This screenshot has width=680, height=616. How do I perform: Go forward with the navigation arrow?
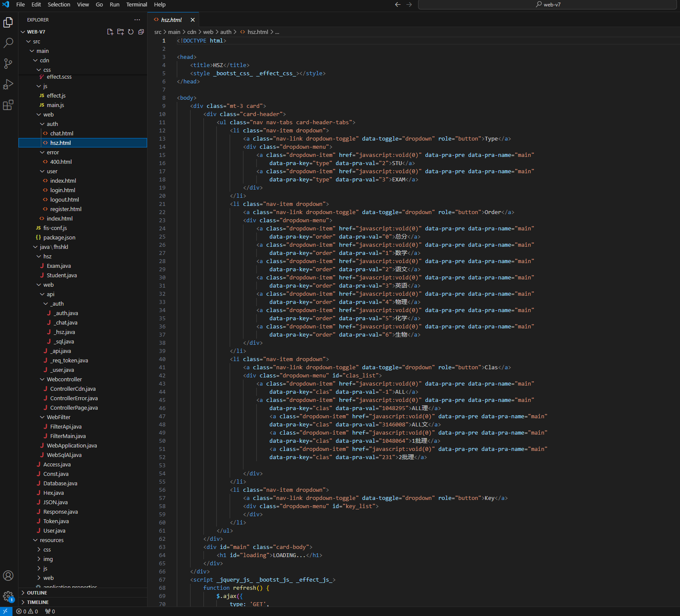(x=409, y=5)
